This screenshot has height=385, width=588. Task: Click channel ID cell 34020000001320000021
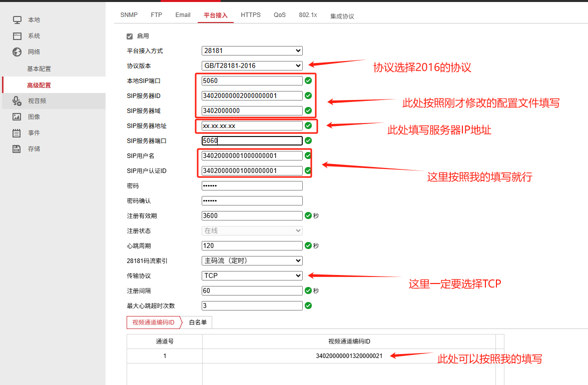click(349, 356)
